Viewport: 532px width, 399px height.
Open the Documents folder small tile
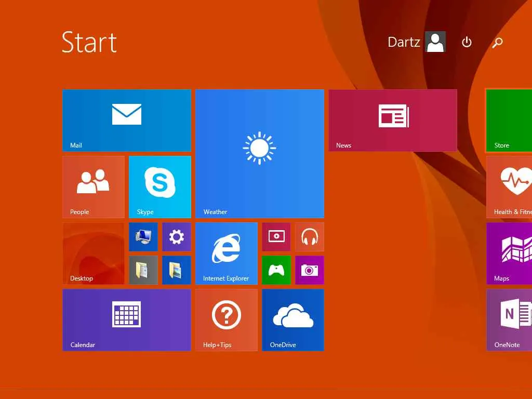tap(143, 270)
